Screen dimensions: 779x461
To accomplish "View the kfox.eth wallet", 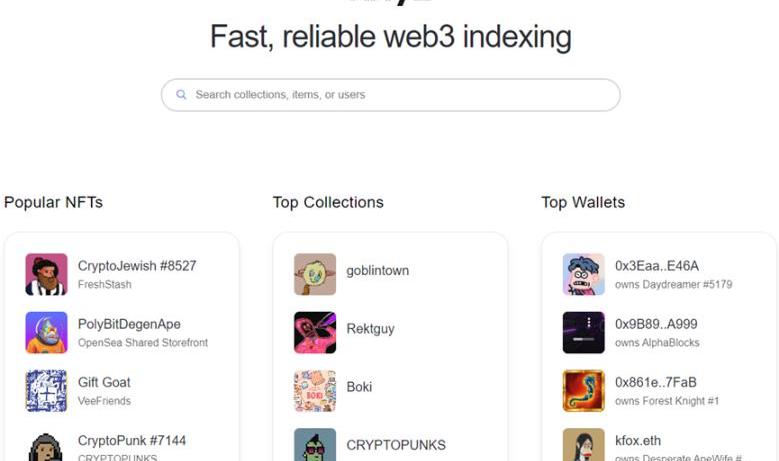I will click(638, 441).
